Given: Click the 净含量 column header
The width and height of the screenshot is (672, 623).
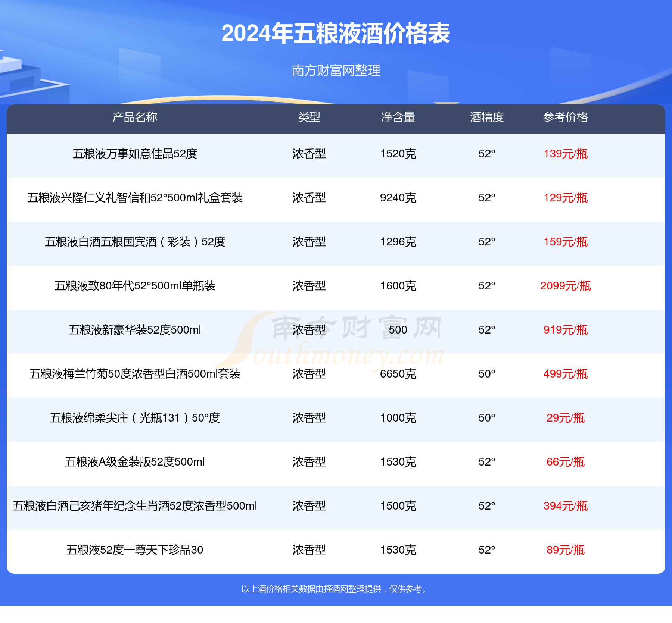Looking at the screenshot, I should tap(398, 117).
